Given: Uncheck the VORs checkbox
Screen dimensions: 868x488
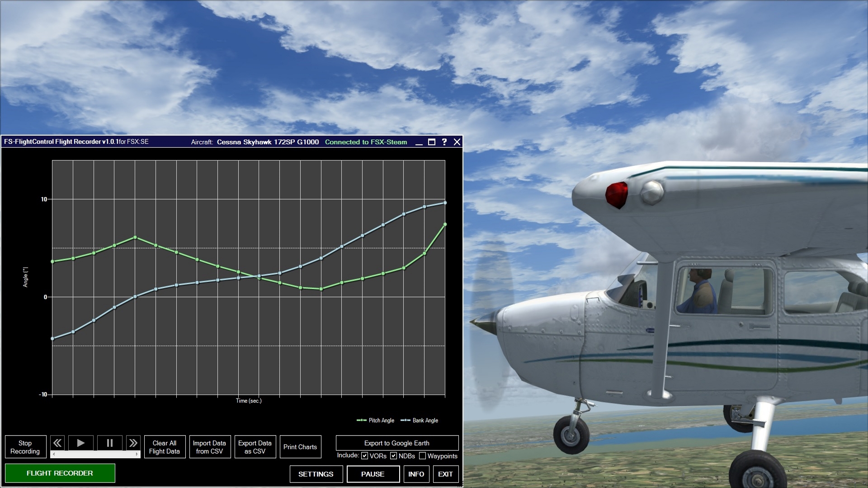Looking at the screenshot, I should coord(364,456).
